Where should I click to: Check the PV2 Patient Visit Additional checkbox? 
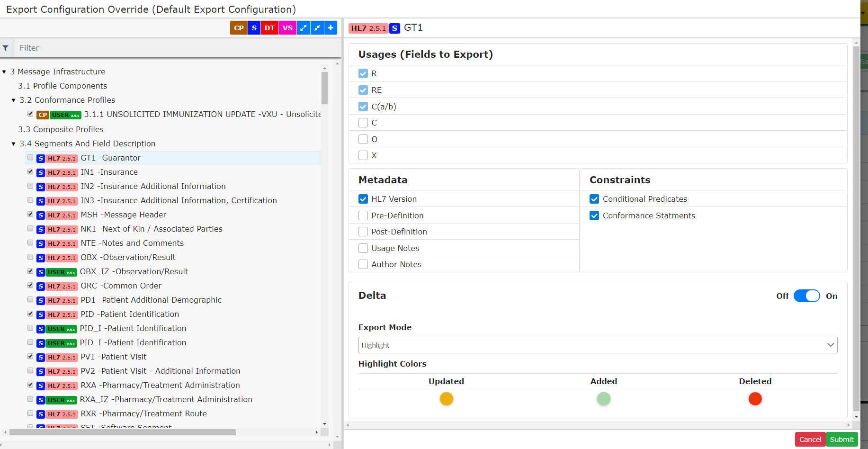click(x=30, y=370)
